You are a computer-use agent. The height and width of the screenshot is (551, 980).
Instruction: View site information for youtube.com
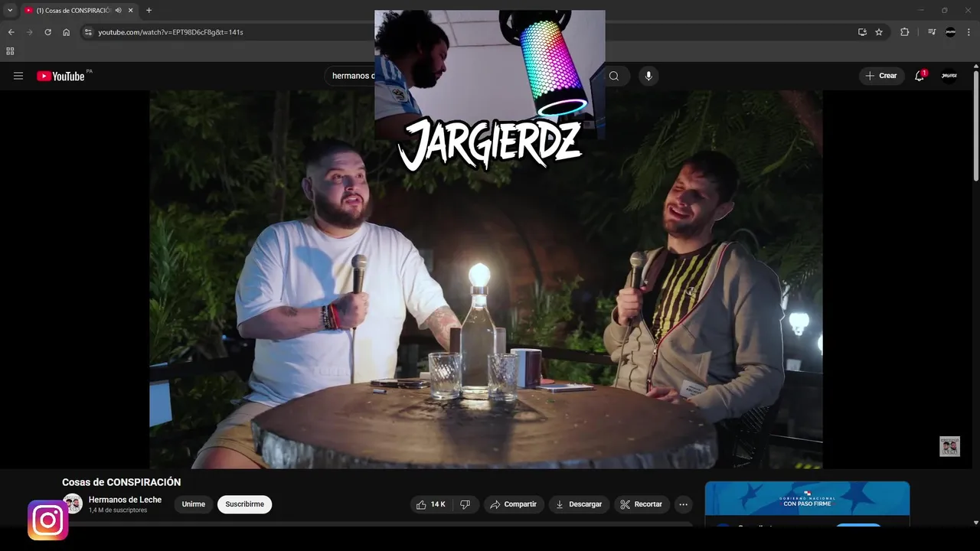pyautogui.click(x=88, y=32)
